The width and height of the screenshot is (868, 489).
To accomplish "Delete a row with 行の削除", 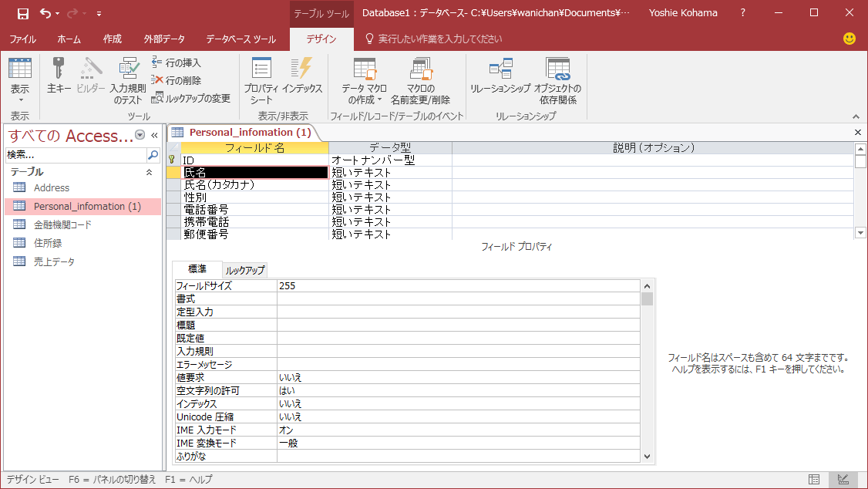I will pos(176,80).
